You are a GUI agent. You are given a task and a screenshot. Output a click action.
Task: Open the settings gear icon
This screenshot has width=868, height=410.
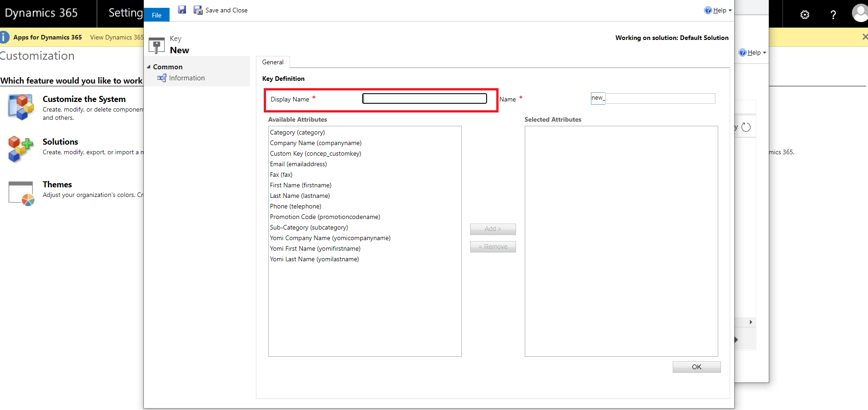(805, 15)
